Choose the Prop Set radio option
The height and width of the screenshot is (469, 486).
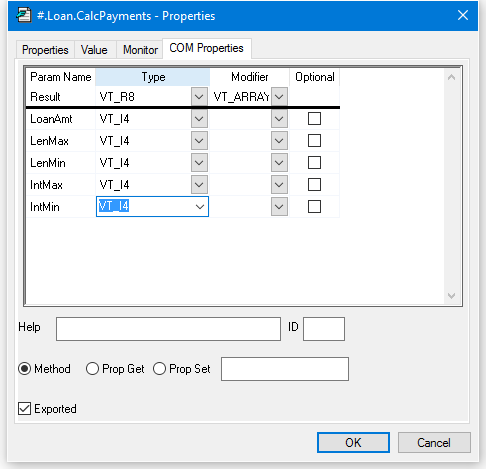point(159,369)
